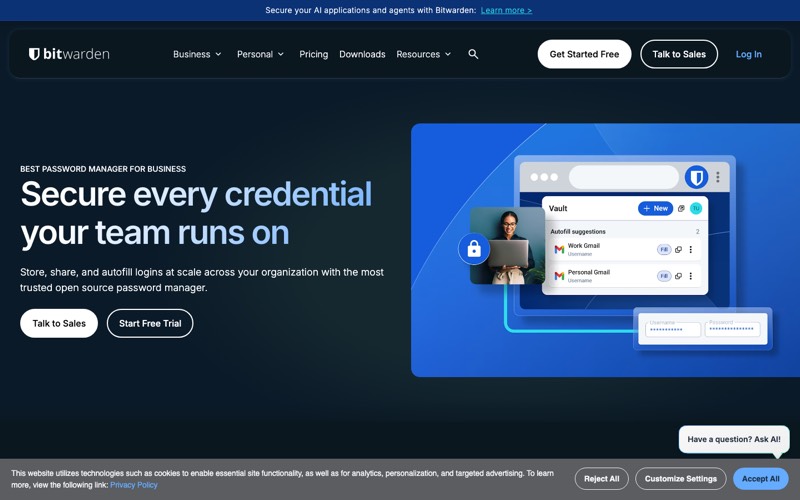Click Gmail icon on Work Gmail row
This screenshot has width=800, height=500.
[559, 249]
